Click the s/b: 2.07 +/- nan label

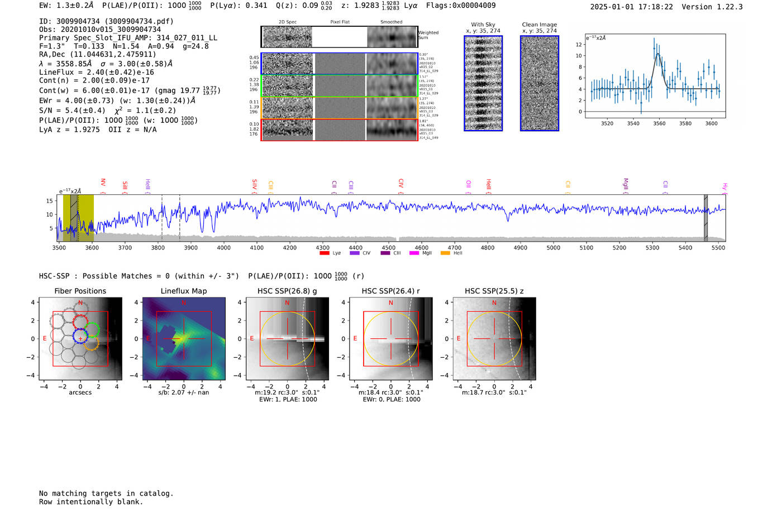tap(184, 393)
